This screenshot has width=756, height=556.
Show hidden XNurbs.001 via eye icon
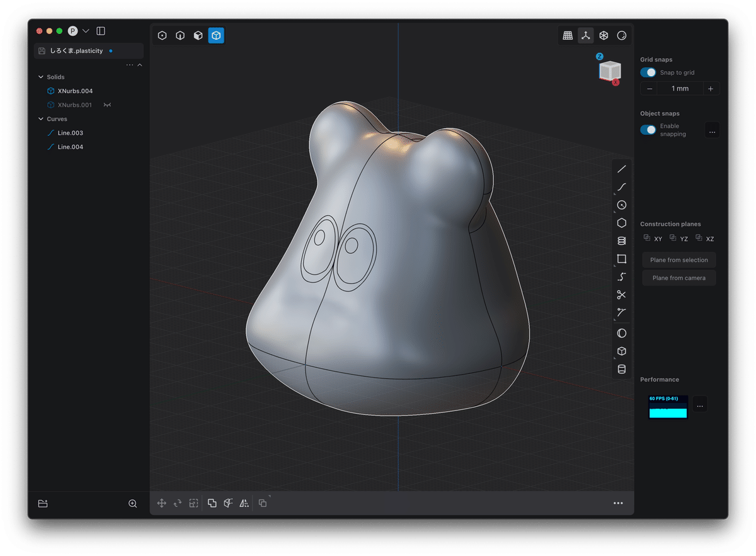107,105
